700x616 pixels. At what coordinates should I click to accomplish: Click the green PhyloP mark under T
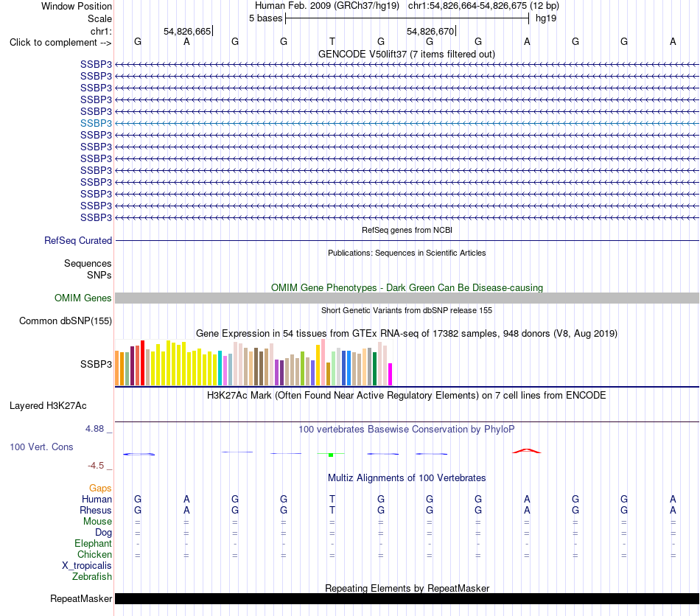click(x=331, y=455)
